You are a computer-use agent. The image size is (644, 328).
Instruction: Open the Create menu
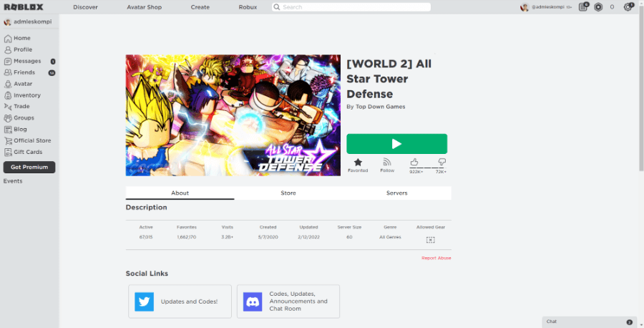(x=200, y=7)
